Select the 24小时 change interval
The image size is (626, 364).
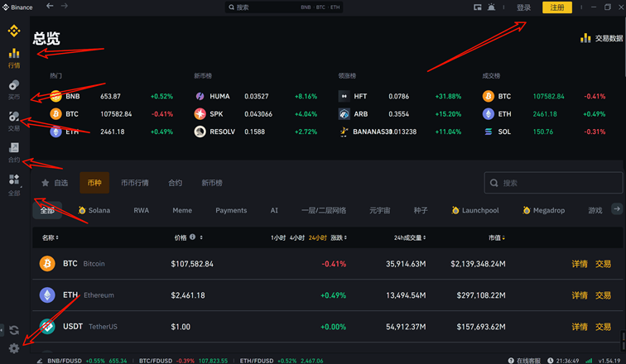click(x=317, y=237)
